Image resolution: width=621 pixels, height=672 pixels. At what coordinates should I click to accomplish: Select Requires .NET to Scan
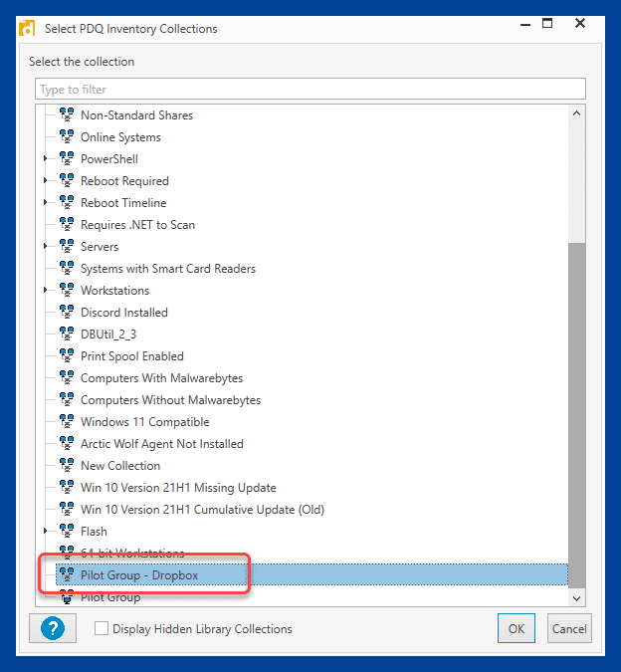138,225
